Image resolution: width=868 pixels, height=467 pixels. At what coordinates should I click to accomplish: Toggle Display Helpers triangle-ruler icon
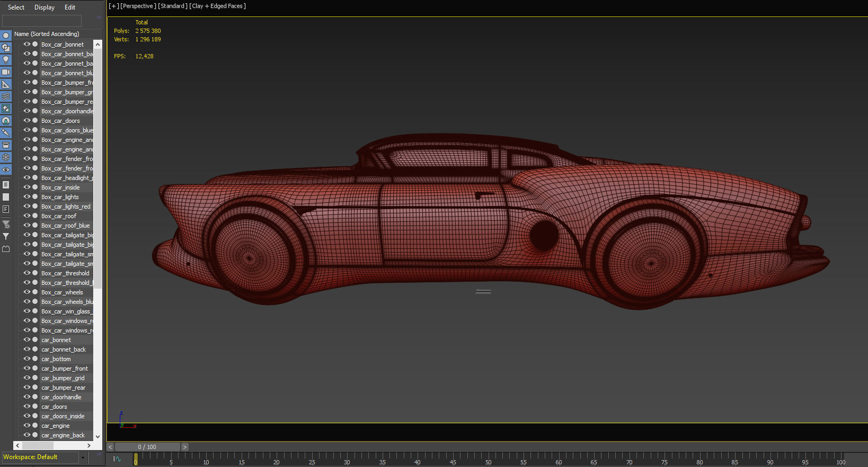[6, 84]
